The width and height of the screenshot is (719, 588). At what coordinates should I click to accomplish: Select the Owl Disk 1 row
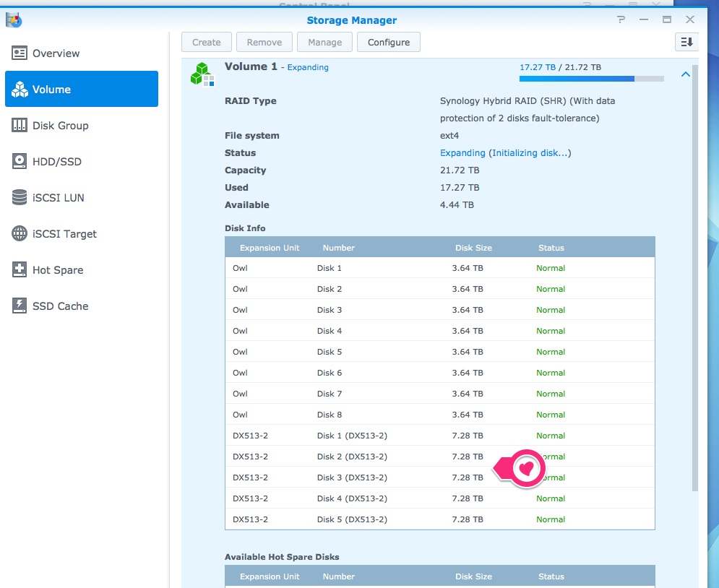[440, 268]
